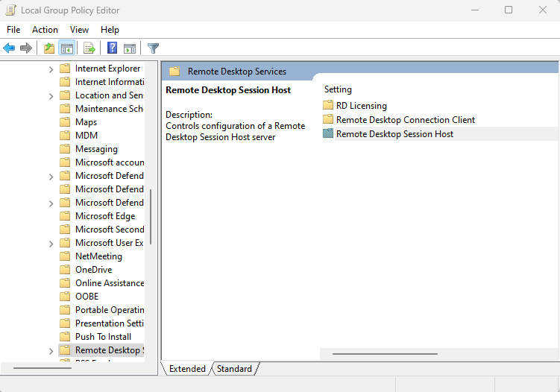This screenshot has width=560, height=392.
Task: Click the Export List toolbar icon
Action: (89, 48)
